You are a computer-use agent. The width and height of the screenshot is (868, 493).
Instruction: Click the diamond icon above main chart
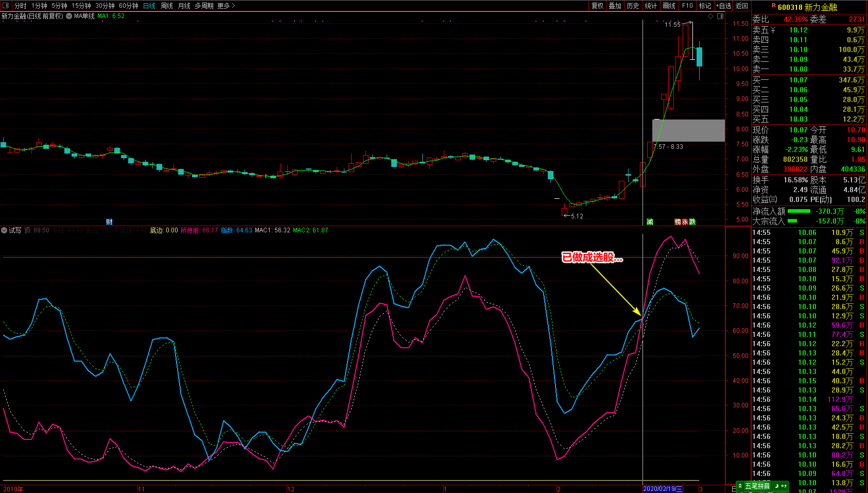(711, 16)
